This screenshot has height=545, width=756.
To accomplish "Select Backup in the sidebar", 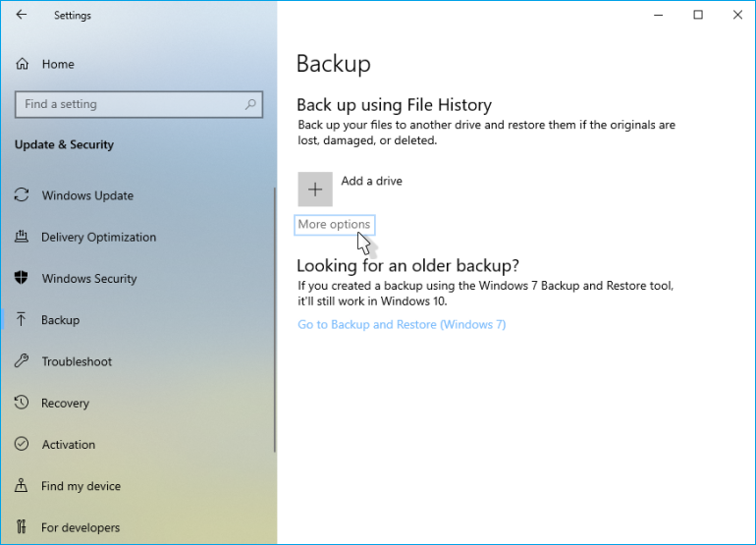I will click(x=60, y=320).
